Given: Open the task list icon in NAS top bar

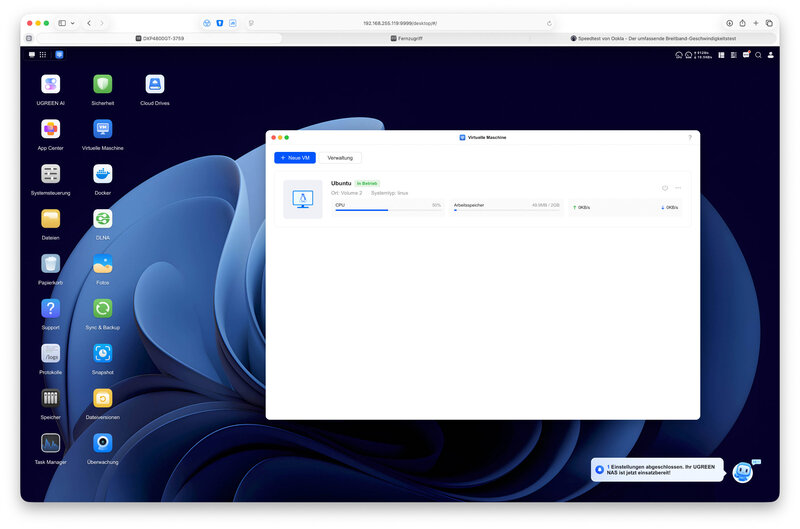Looking at the screenshot, I should pos(734,55).
